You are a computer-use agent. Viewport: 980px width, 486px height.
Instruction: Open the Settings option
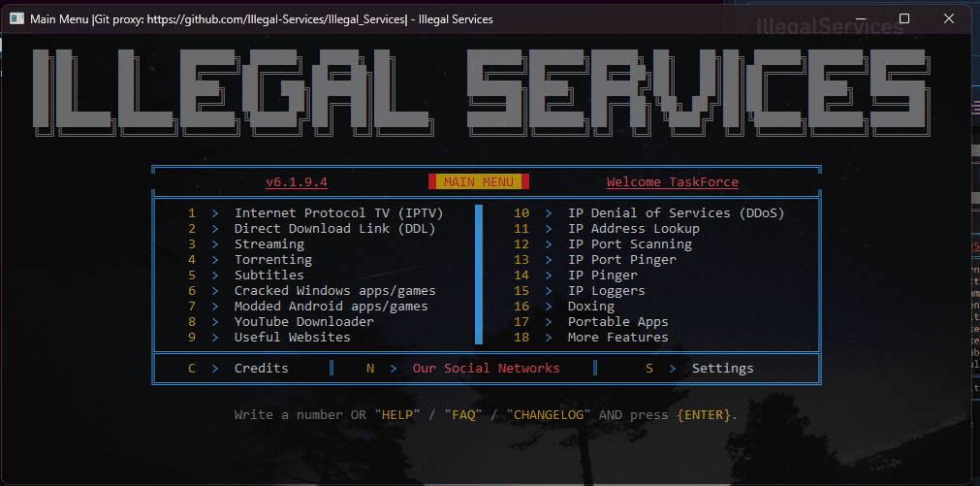pos(722,369)
